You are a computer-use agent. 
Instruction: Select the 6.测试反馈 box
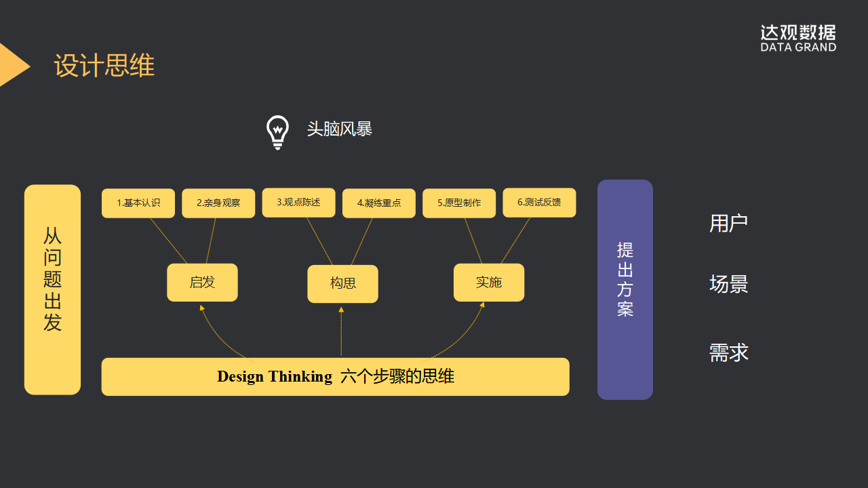pos(539,203)
